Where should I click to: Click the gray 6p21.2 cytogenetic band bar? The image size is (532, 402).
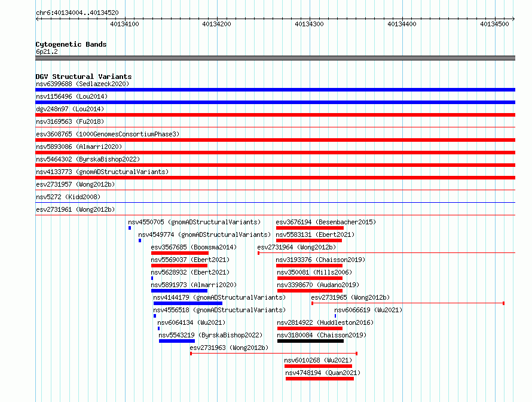pos(275,58)
